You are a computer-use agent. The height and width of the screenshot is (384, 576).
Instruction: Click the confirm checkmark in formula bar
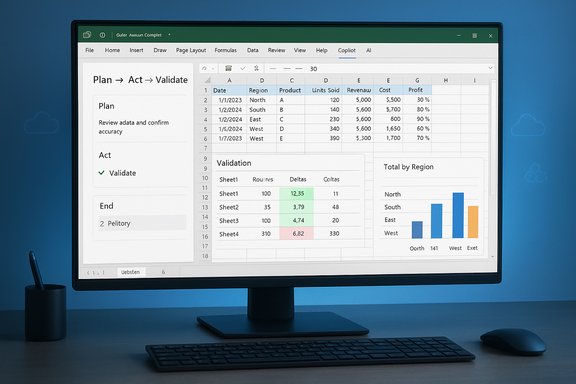point(242,68)
